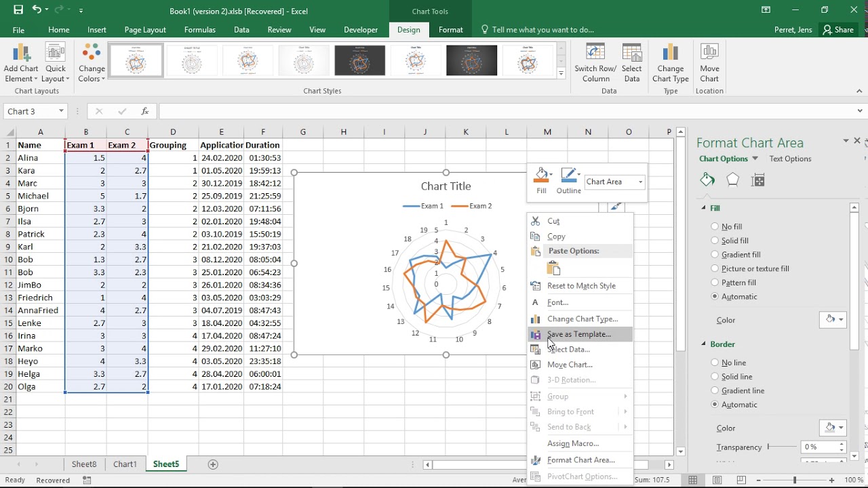Viewport: 868px width, 488px height.
Task: Open Size & Properties tab in the Format pane
Action: (758, 180)
